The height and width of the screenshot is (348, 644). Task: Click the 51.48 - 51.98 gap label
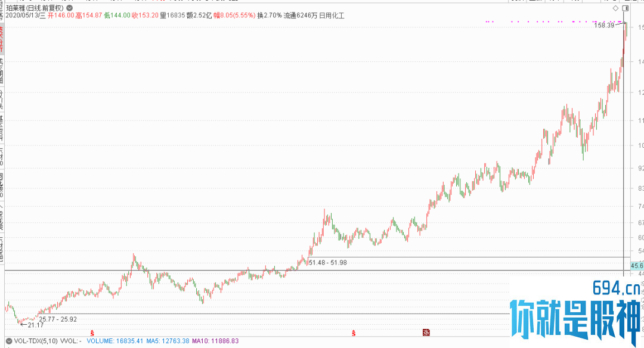pos(328,263)
